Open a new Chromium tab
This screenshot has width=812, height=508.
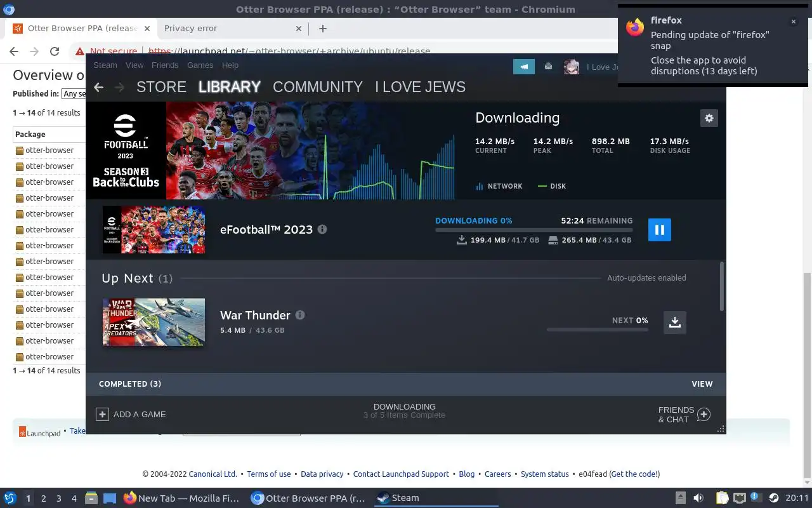323,28
